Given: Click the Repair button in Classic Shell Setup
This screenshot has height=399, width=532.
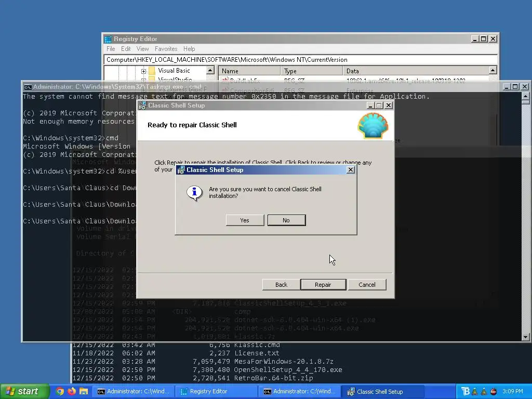Looking at the screenshot, I should (x=323, y=285).
